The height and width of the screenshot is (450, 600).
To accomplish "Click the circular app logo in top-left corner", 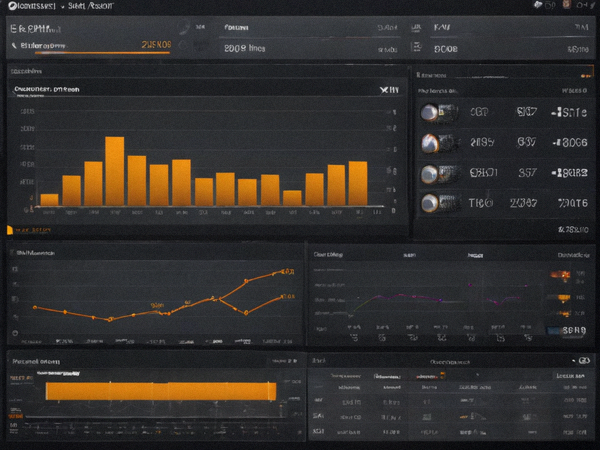I will pyautogui.click(x=13, y=6).
